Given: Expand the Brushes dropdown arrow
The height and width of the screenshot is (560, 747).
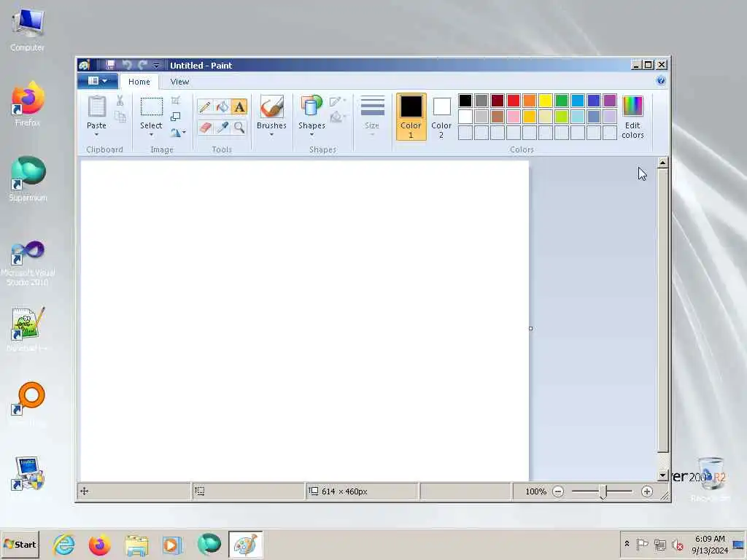Looking at the screenshot, I should tap(271, 135).
